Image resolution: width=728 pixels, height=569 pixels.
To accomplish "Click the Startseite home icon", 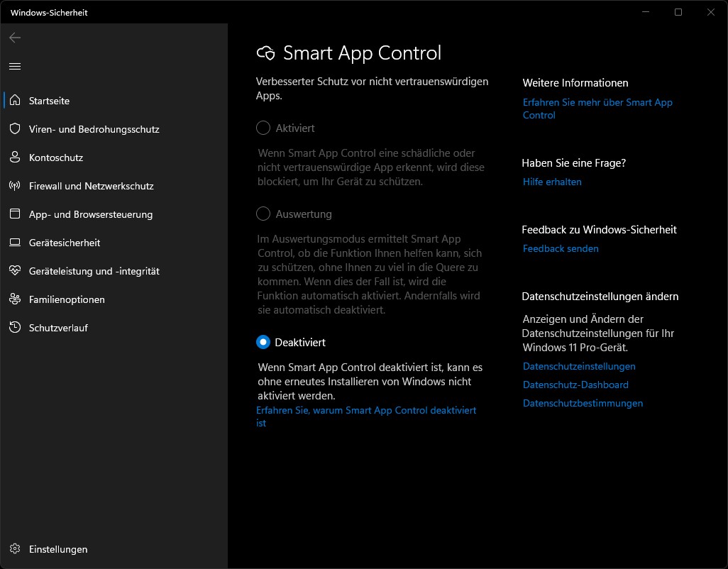I will point(15,101).
